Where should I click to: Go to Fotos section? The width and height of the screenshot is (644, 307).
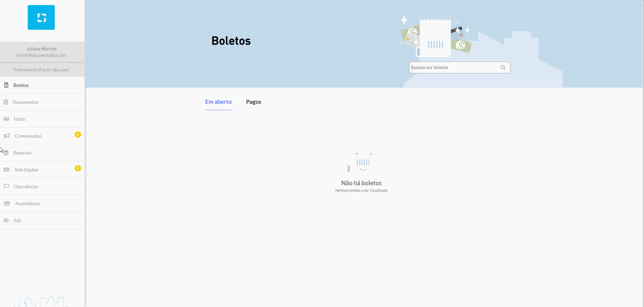(42, 119)
